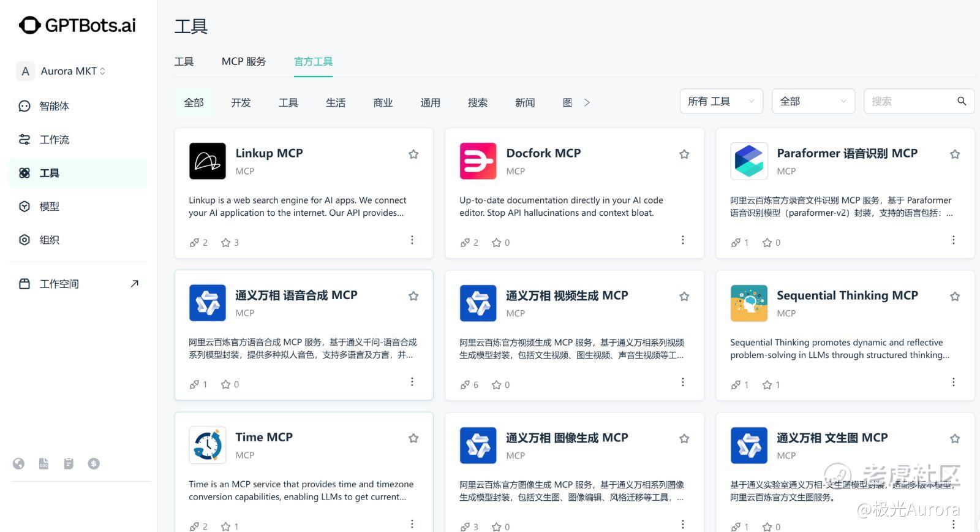Viewport: 980px width, 532px height.
Task: Click the 通义万相 语音合成 MCP logo
Action: (x=208, y=303)
